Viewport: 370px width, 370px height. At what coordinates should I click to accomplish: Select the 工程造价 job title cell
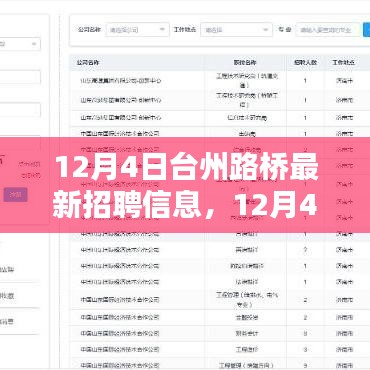tap(246, 349)
